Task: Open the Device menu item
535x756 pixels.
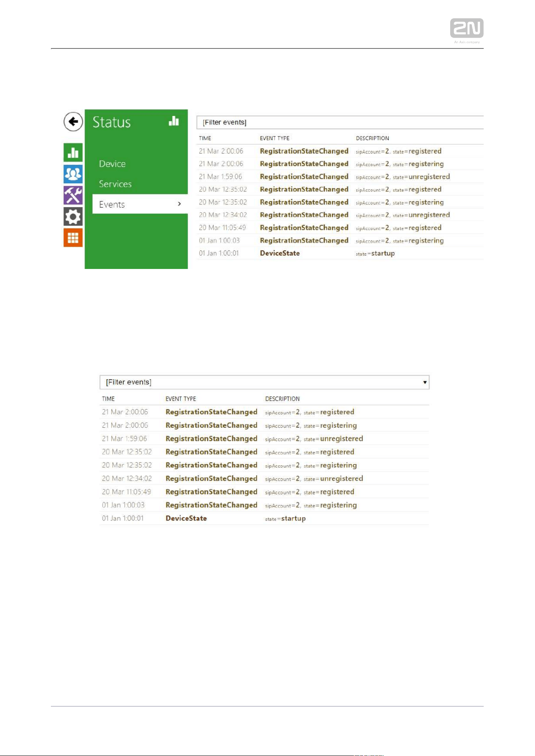Action: tap(112, 164)
